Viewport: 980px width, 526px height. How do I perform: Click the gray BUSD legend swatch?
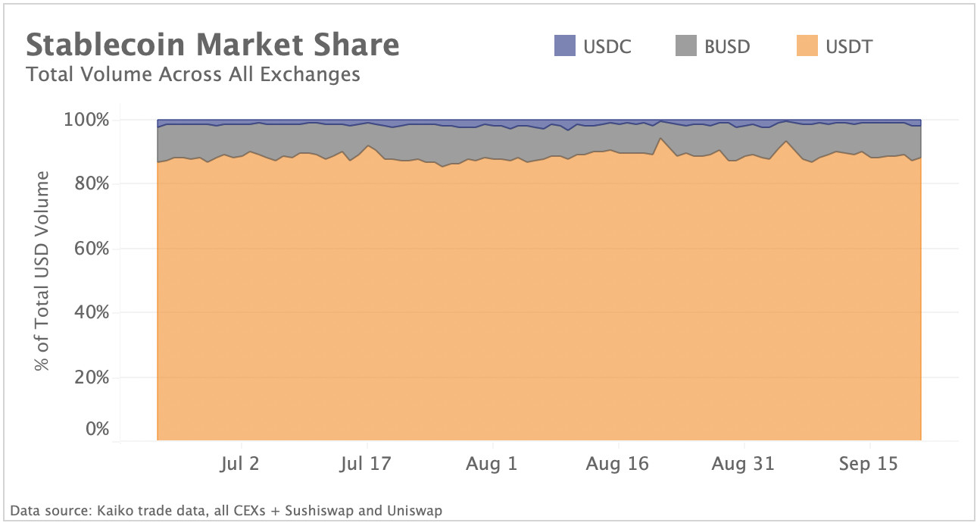tap(686, 46)
